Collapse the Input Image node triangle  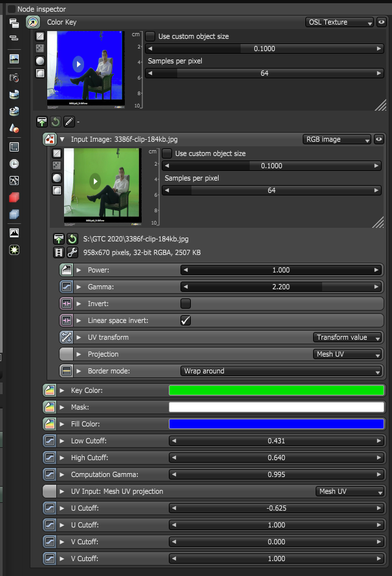(x=62, y=139)
